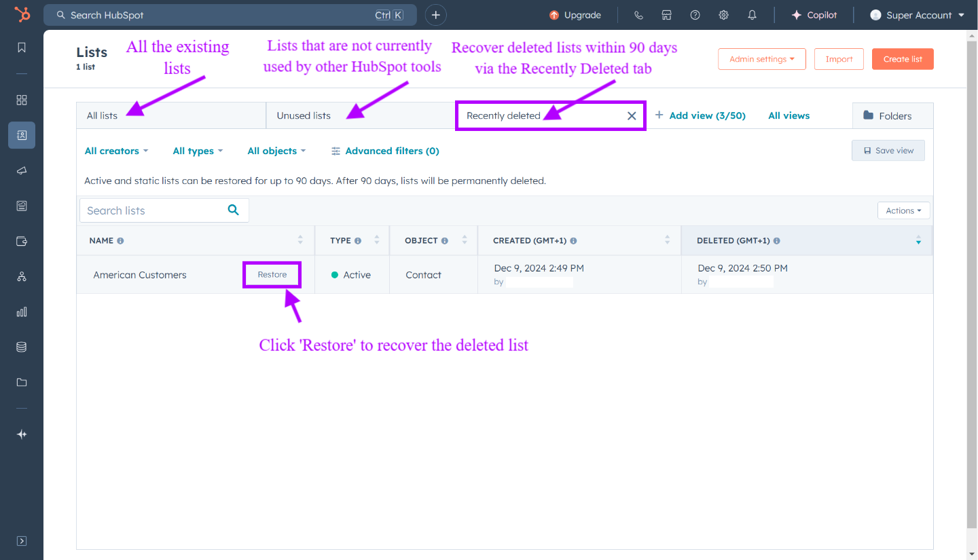
Task: Expand the sidebar with bottom arrow icon
Action: [x=22, y=541]
